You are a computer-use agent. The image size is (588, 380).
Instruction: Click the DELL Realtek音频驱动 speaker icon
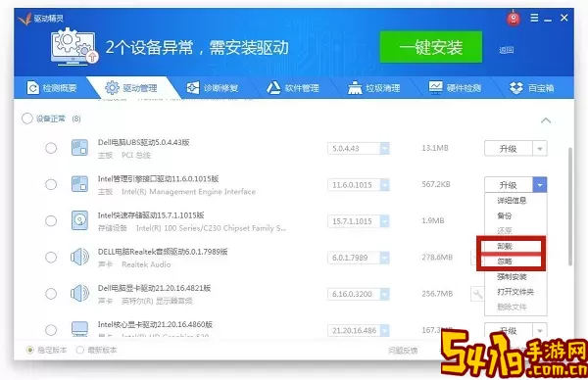click(x=80, y=257)
